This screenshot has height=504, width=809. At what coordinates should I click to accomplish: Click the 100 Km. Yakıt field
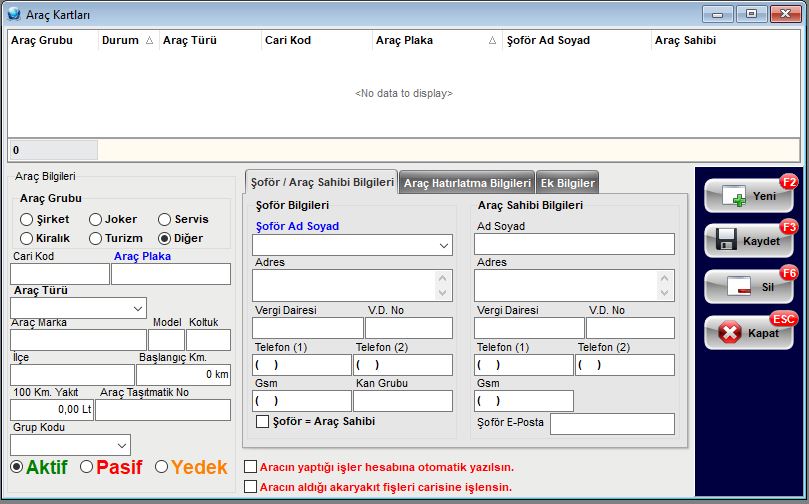point(52,410)
